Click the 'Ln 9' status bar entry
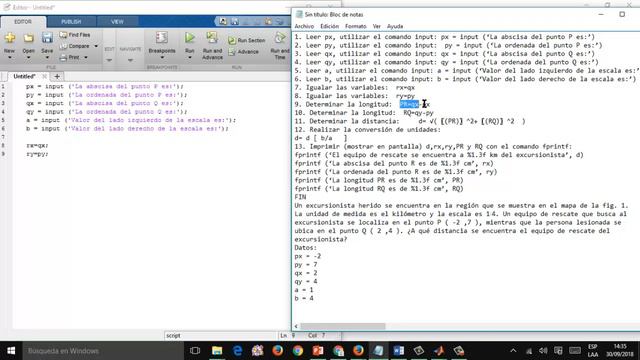Image resolution: width=640 pixels, height=360 pixels. [x=287, y=336]
